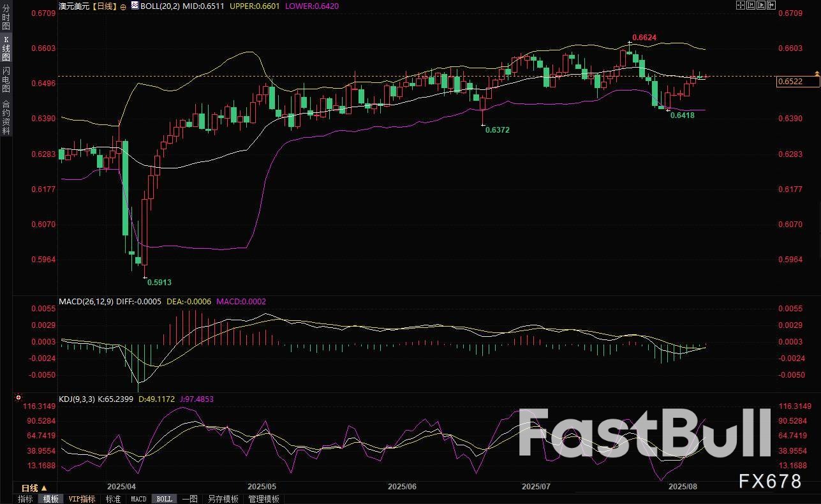Toggle the BOLL indicator template
This screenshot has height=504, width=821.
coord(164,499)
